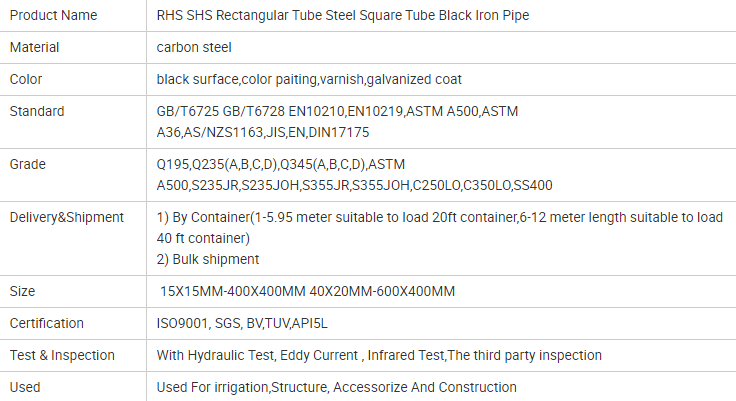Click the Product Name label cell

[53, 15]
